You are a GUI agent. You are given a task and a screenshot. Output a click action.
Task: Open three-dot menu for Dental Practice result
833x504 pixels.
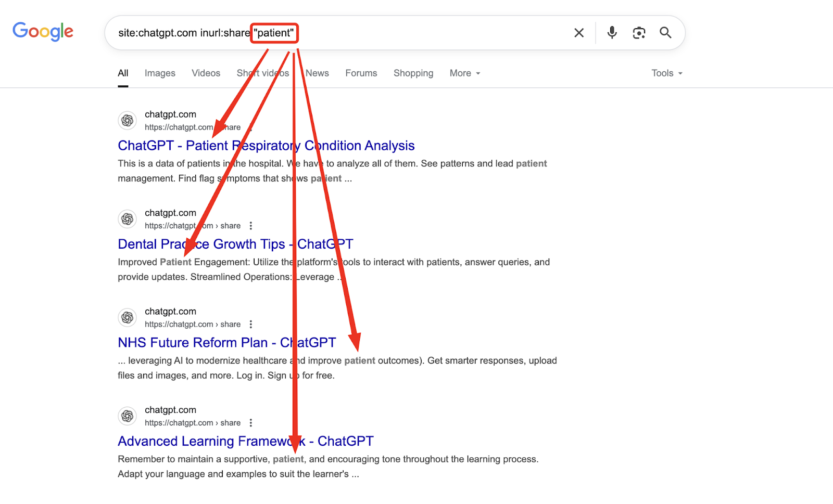click(251, 226)
